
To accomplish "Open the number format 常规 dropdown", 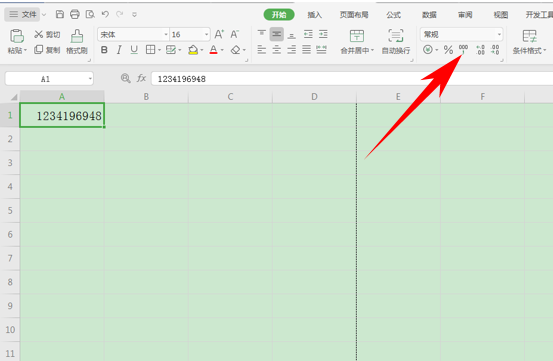I will click(499, 35).
